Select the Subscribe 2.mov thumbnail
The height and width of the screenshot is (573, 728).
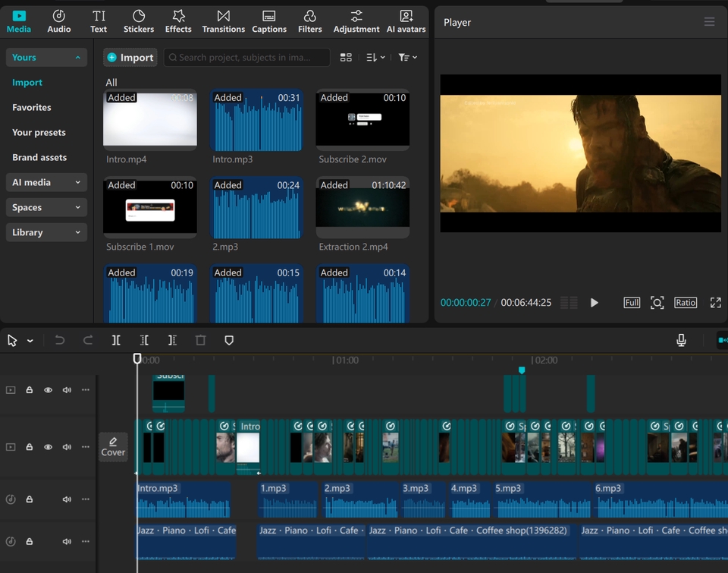pyautogui.click(x=362, y=120)
